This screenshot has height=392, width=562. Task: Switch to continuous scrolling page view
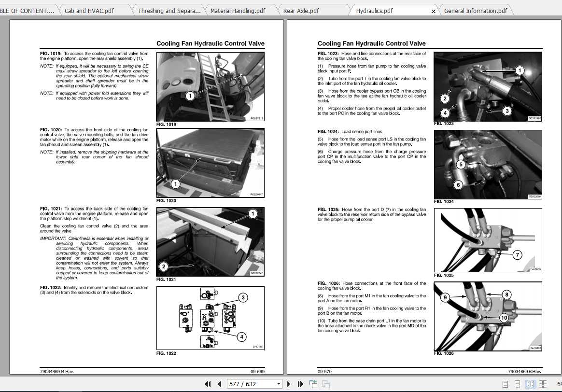518,384
